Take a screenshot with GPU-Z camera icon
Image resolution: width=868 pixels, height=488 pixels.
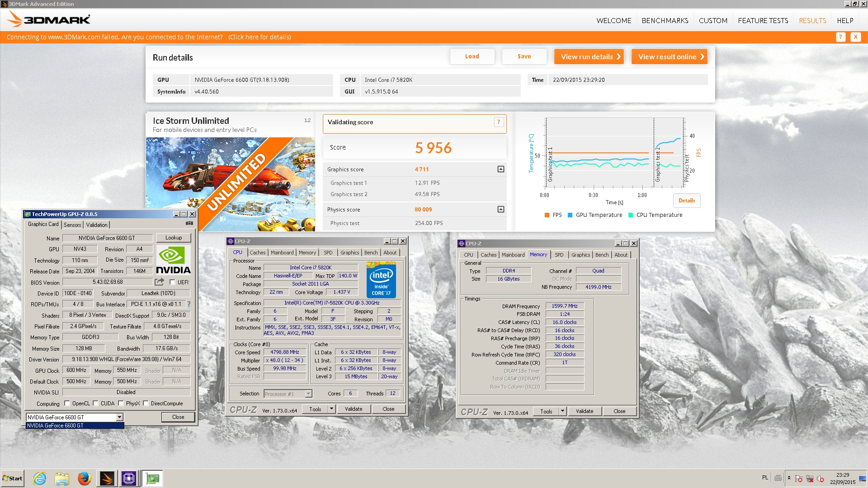[189, 223]
